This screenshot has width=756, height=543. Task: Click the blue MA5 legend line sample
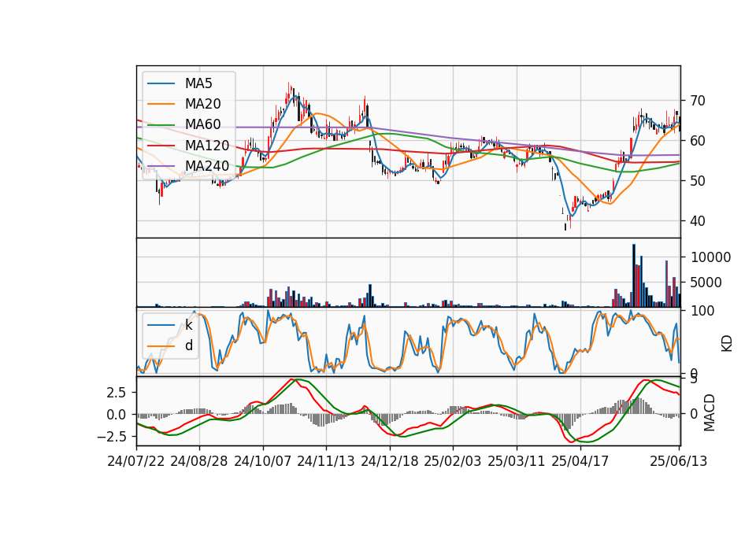161,84
